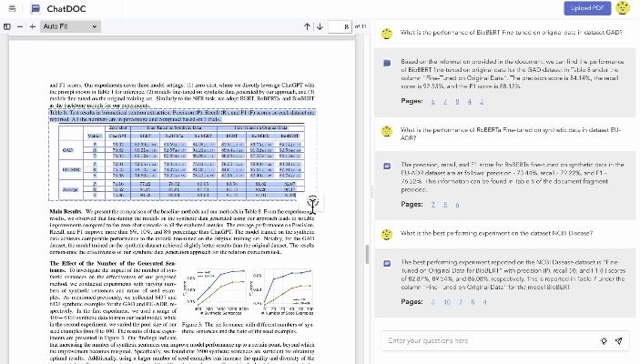Click bot icon beside the NCBI Disease answer

(387, 264)
